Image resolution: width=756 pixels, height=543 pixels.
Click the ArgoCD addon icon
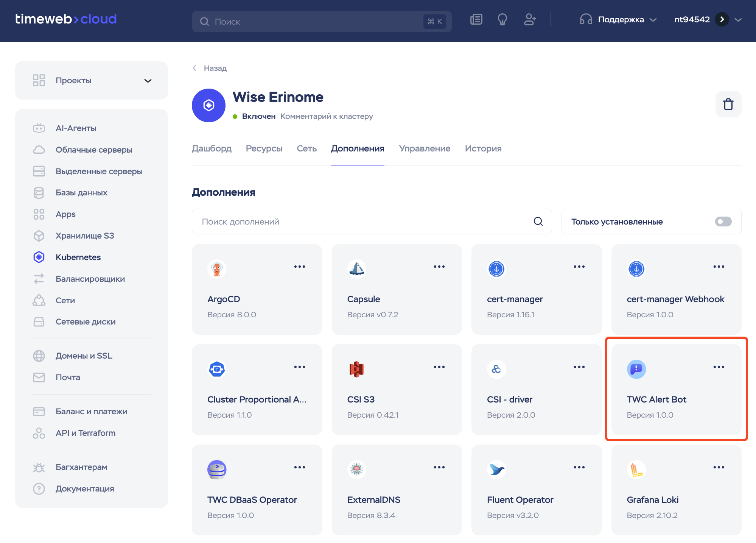217,269
